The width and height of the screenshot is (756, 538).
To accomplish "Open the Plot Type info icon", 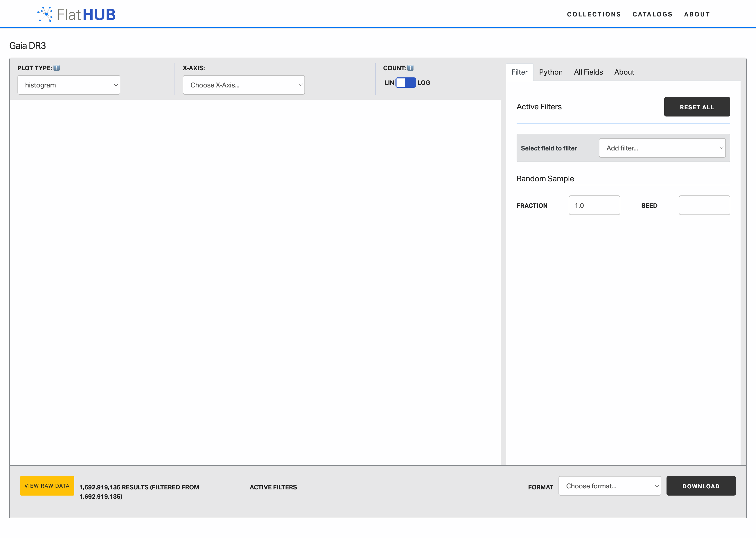I will [x=57, y=68].
